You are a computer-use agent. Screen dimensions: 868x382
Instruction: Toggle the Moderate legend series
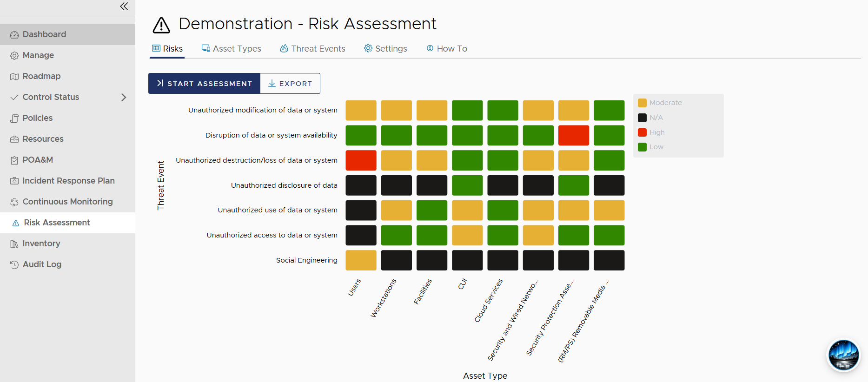coord(660,103)
